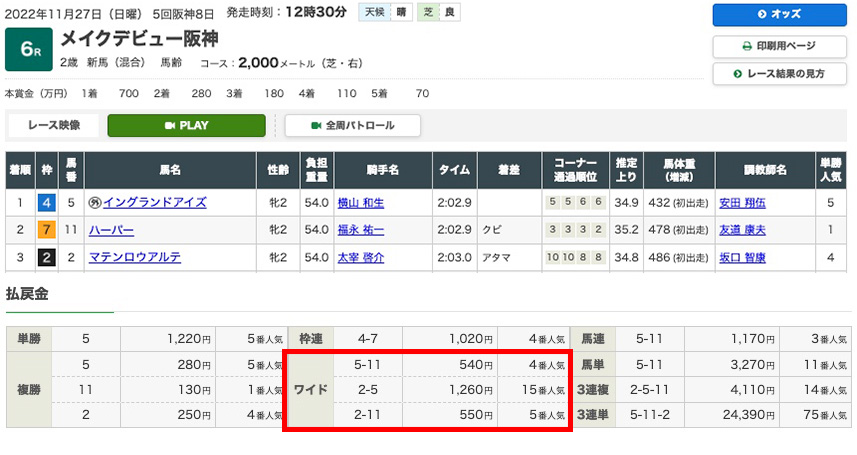Open レース結果の見方 guide button
The height and width of the screenshot is (455, 857).
click(x=779, y=74)
